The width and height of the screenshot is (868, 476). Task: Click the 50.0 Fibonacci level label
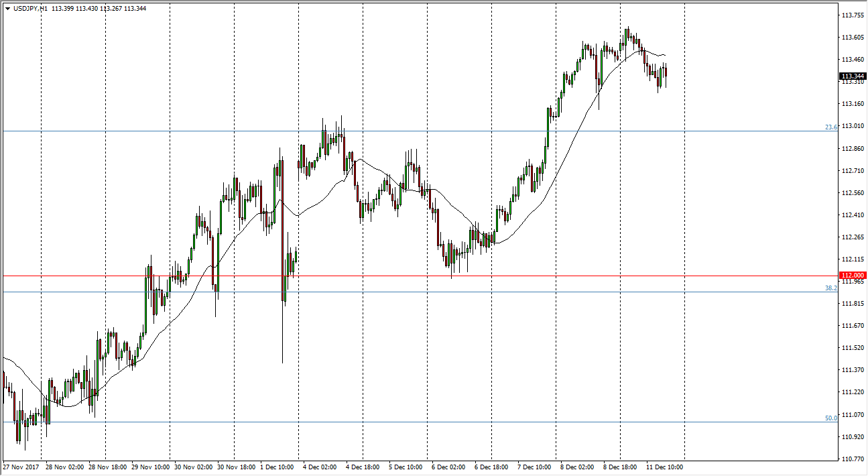831,418
